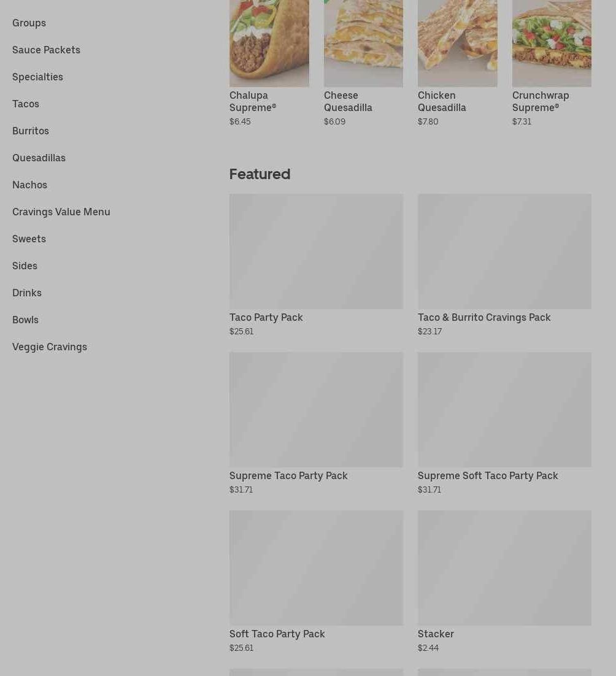This screenshot has height=676, width=616.
Task: Open Veggie Cravings category
Action: [50, 347]
